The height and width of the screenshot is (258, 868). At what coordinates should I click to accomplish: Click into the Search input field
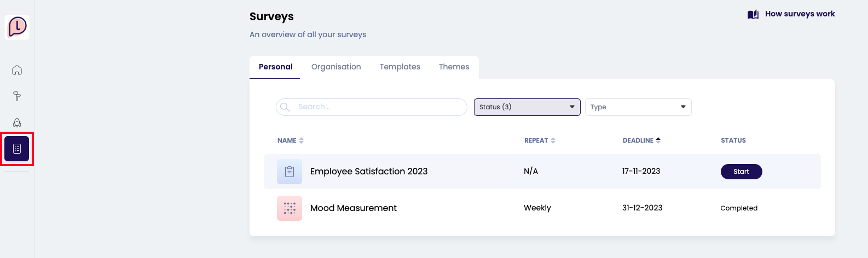point(378,107)
